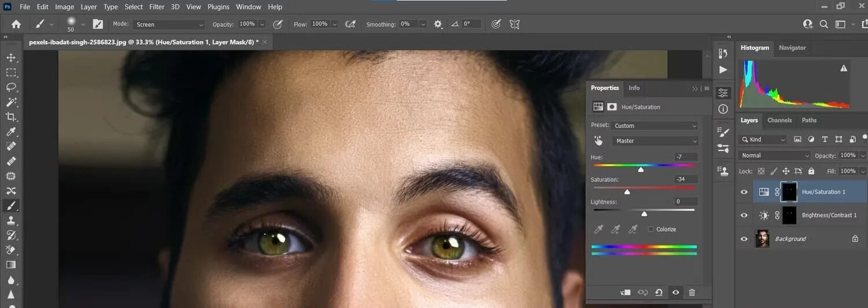The height and width of the screenshot is (308, 868).
Task: Open symmetry paint butterfly options
Action: point(514,24)
